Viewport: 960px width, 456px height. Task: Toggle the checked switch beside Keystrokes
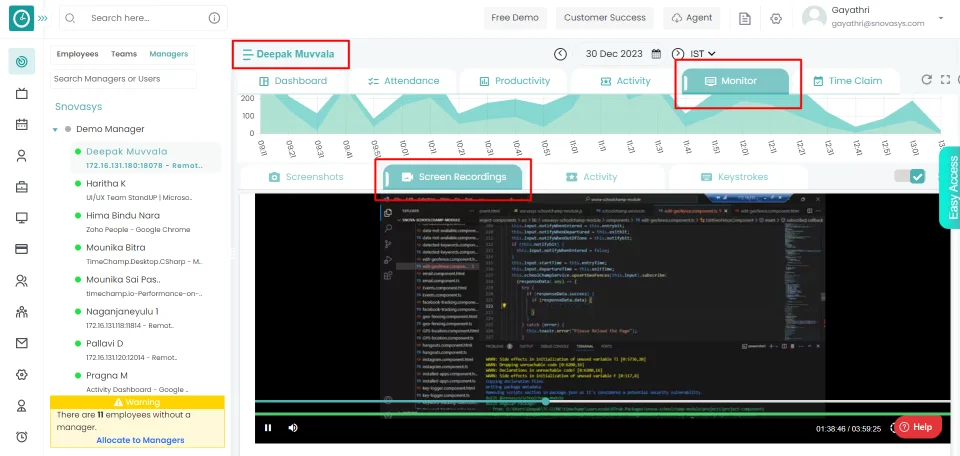tap(909, 176)
